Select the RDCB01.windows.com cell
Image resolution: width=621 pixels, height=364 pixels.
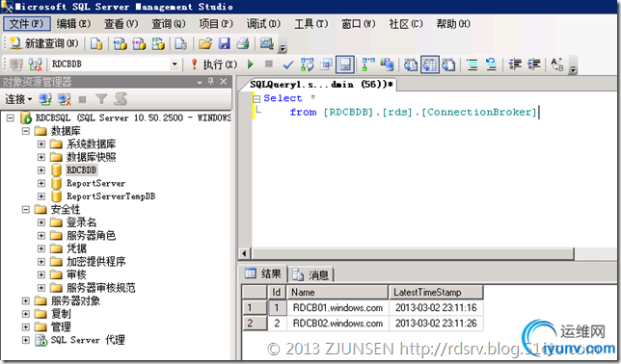pos(337,308)
